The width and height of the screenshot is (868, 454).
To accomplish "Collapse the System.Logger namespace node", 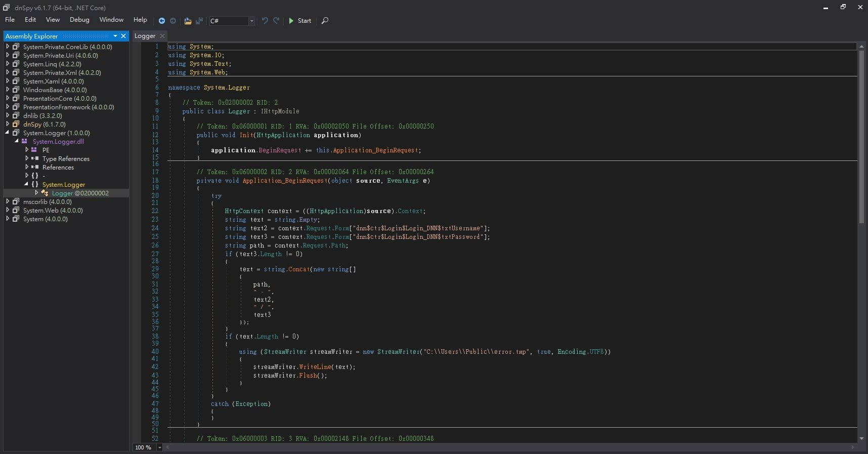I will tap(26, 184).
